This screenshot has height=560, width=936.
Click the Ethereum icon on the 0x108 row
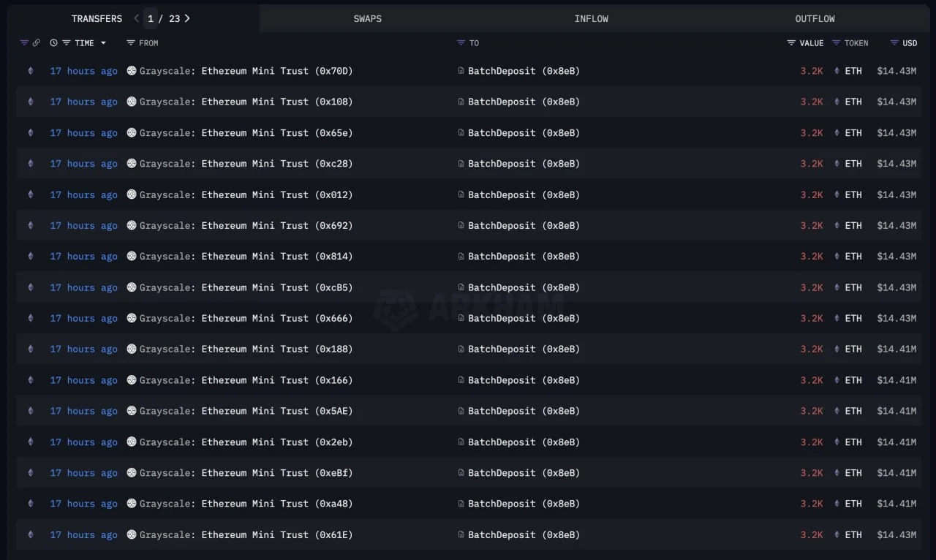(31, 102)
